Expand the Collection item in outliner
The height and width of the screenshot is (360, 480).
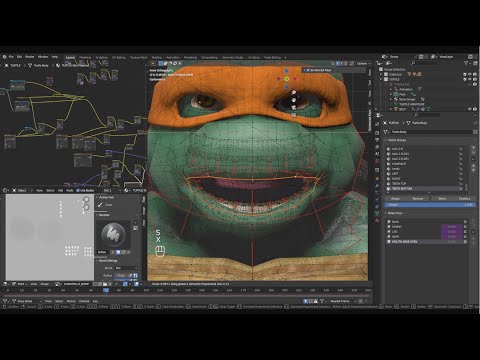(381, 74)
